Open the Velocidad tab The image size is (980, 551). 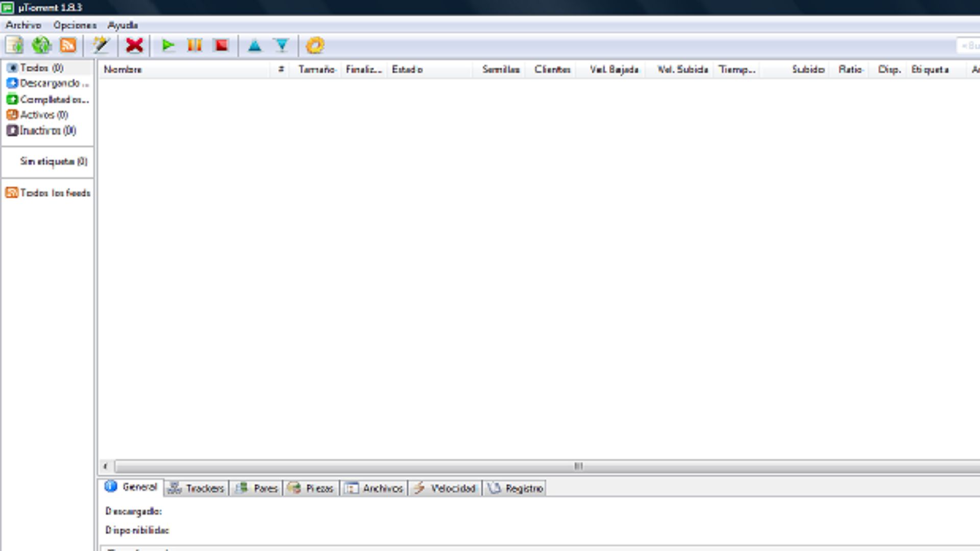452,488
